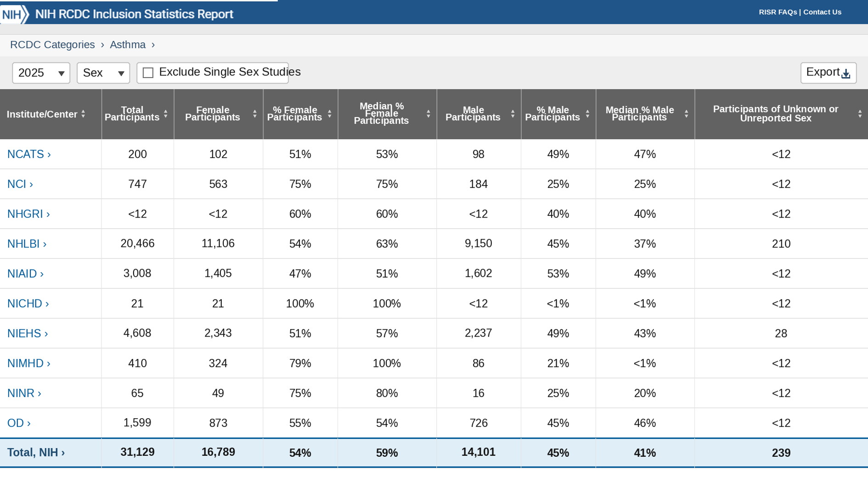Sort by Institute/Center column arrows

83,114
